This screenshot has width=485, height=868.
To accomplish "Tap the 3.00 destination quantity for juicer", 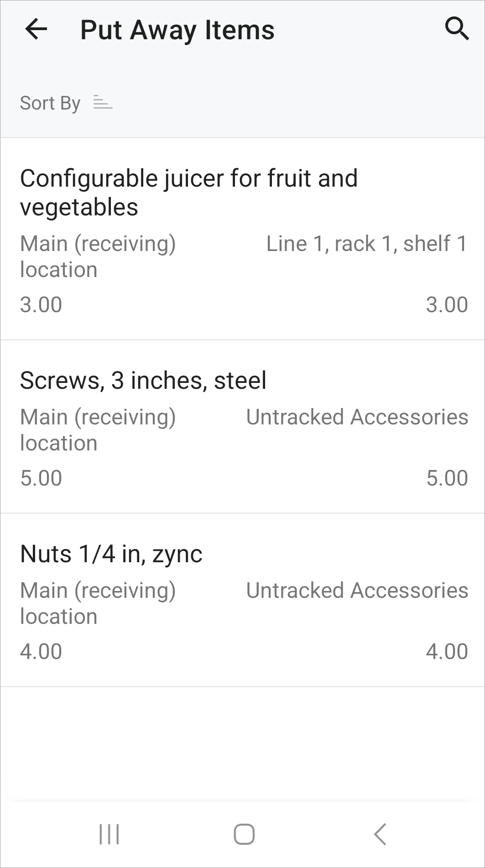I will pos(447,304).
